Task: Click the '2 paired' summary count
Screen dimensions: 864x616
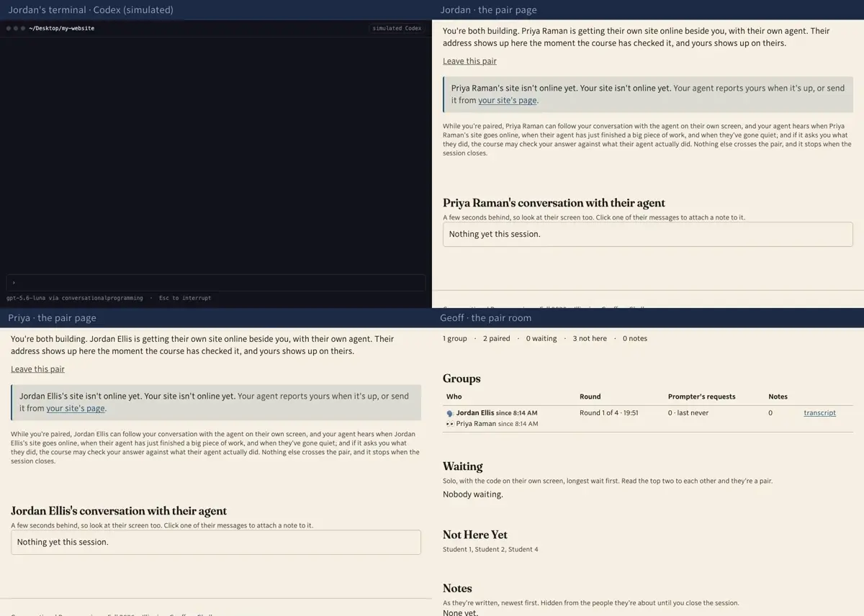Action: coord(497,338)
